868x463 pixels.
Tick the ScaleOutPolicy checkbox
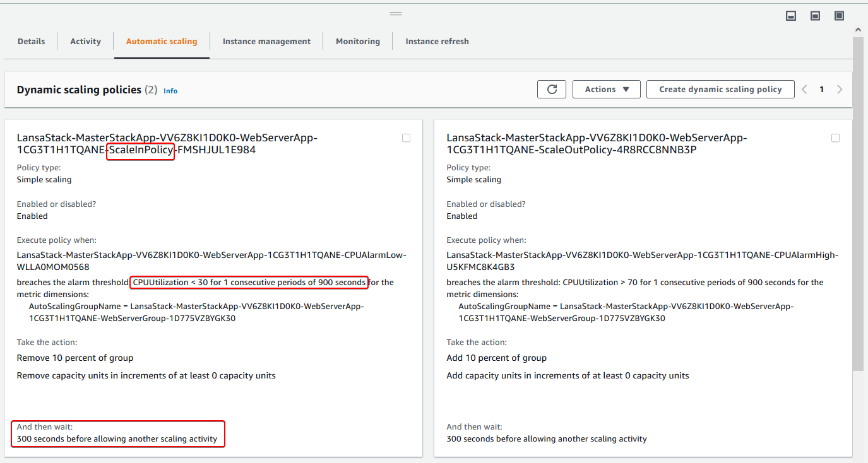(836, 138)
